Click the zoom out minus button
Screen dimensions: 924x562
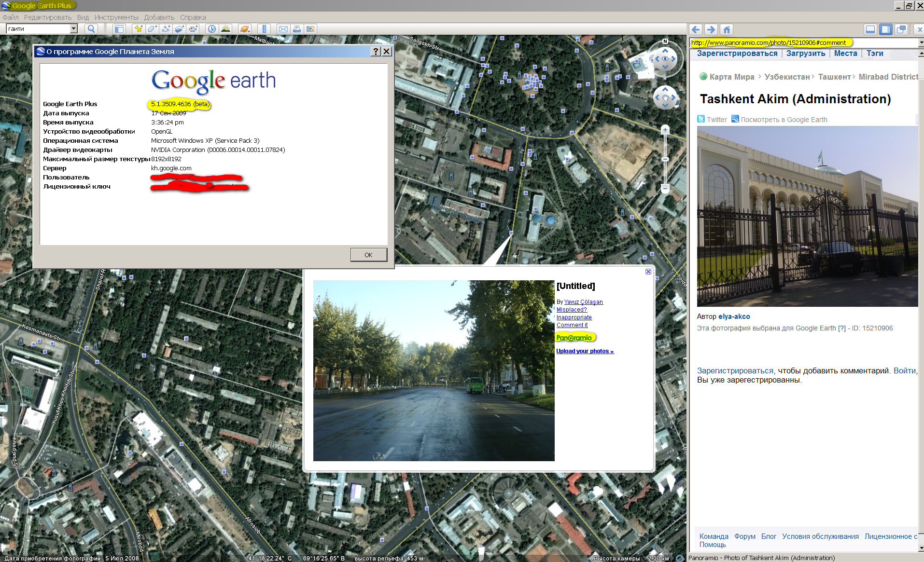665,188
